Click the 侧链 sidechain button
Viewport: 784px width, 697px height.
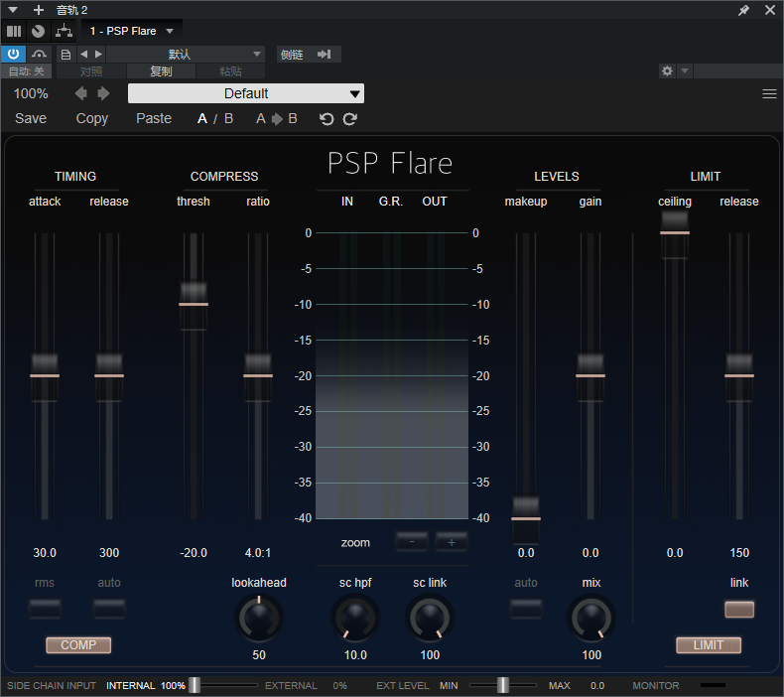[x=292, y=54]
